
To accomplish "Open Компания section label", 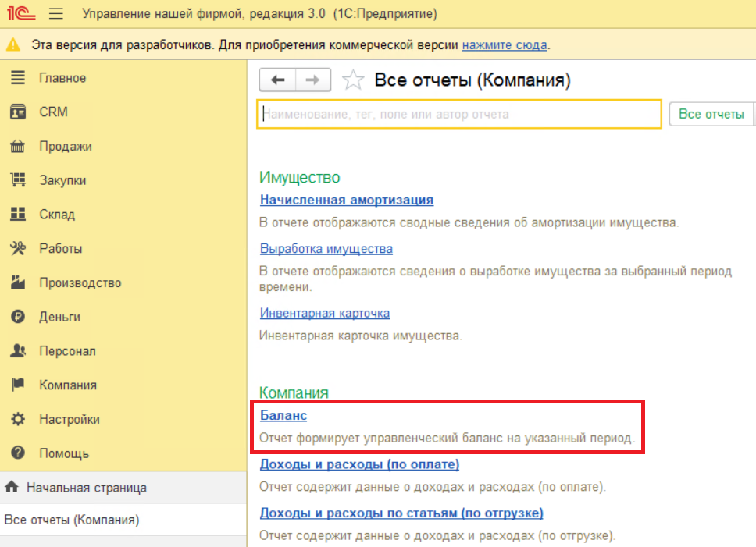I will click(x=68, y=385).
